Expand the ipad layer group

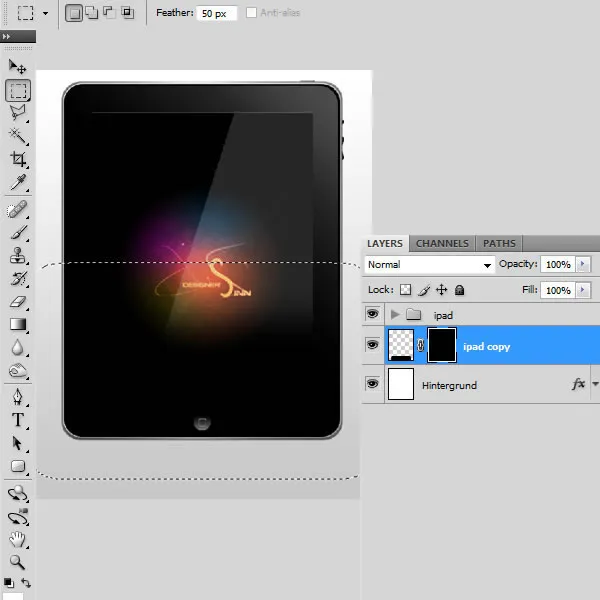click(395, 315)
